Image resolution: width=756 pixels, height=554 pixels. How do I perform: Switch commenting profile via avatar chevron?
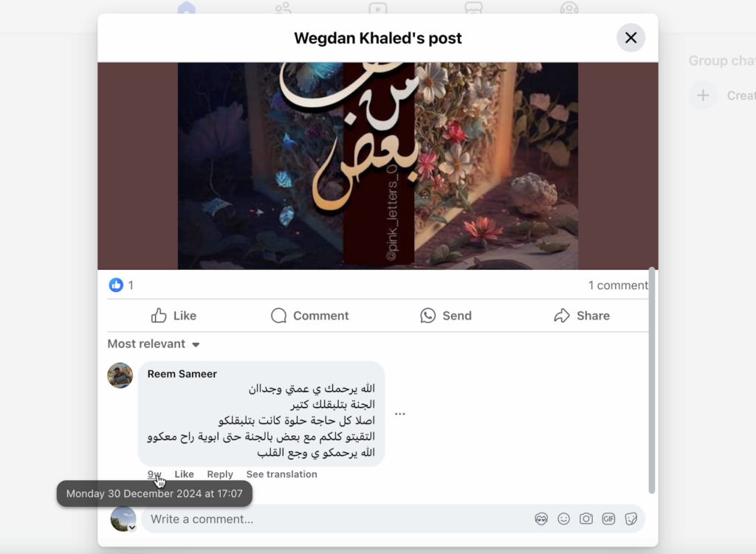pyautogui.click(x=131, y=527)
